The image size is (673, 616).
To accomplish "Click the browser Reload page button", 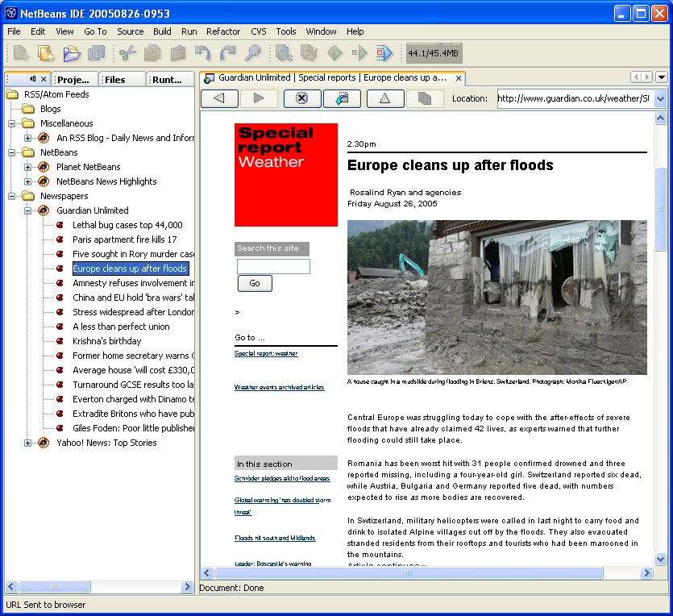I will pyautogui.click(x=342, y=98).
